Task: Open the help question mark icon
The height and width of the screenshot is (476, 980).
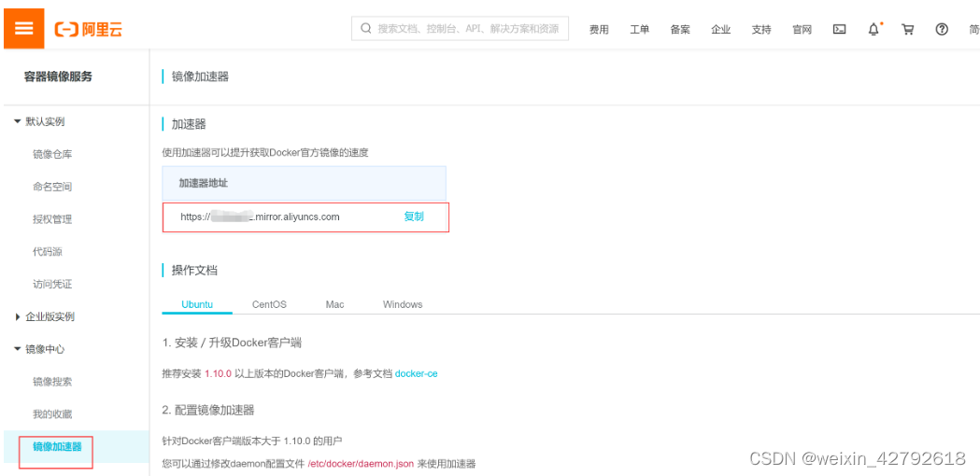Action: click(942, 29)
